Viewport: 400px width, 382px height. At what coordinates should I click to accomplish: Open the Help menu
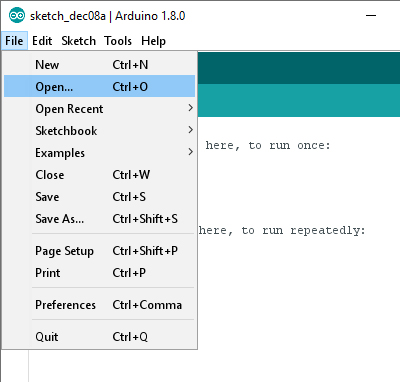[153, 41]
